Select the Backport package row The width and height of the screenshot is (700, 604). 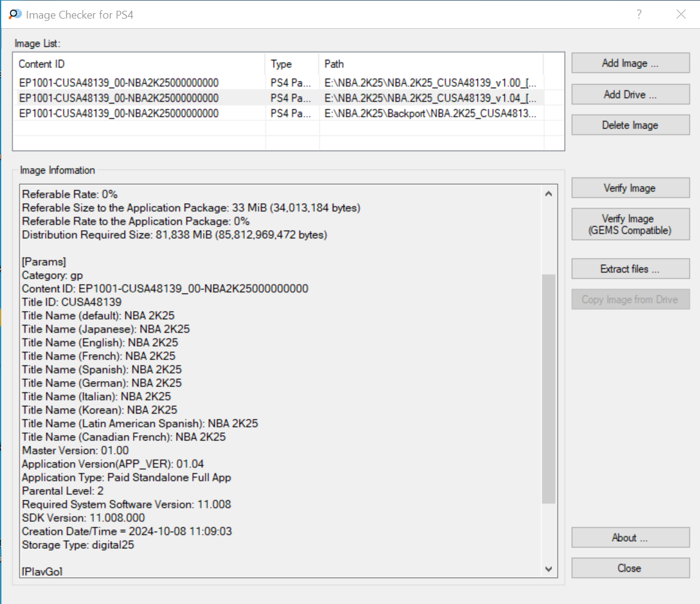278,113
